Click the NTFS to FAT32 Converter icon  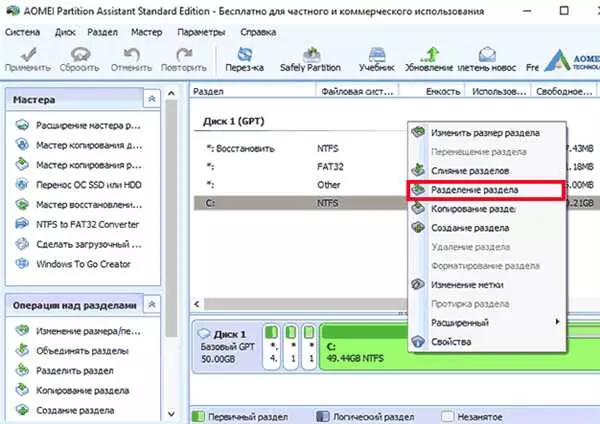[22, 224]
